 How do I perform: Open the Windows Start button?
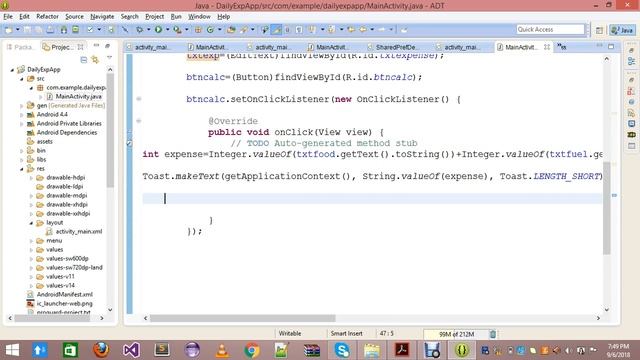[12, 350]
